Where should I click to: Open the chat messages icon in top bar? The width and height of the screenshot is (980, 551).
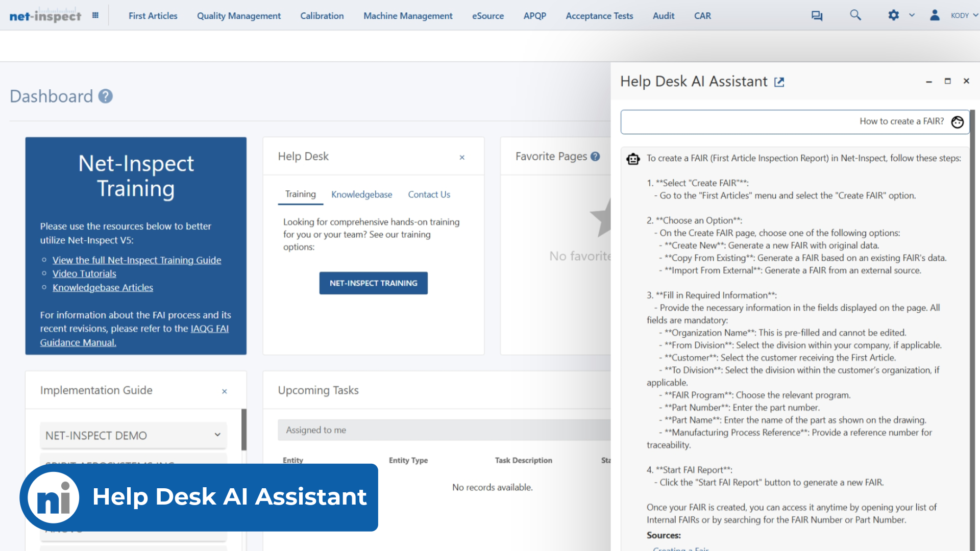tap(817, 15)
